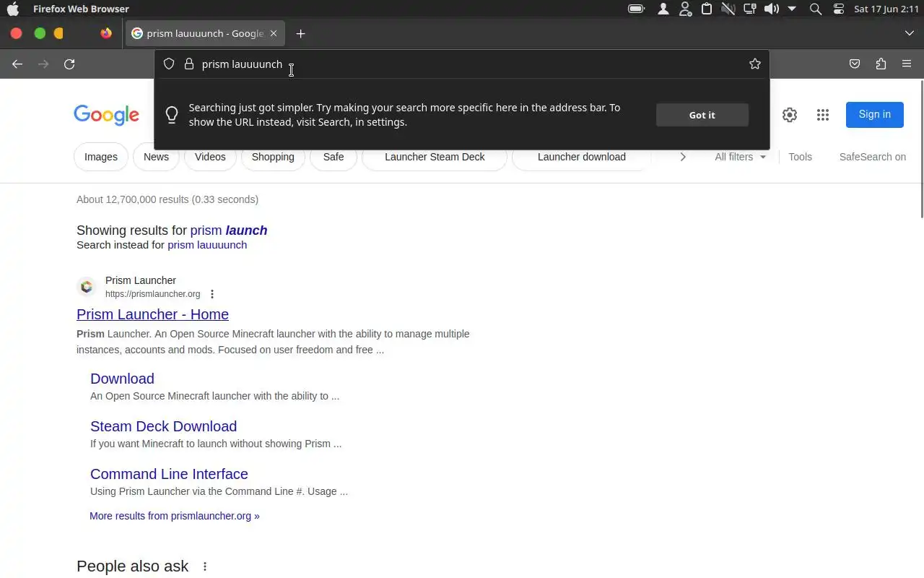Viewport: 924px width, 578px height.
Task: Toggle the volume speaker icon
Action: click(x=772, y=9)
